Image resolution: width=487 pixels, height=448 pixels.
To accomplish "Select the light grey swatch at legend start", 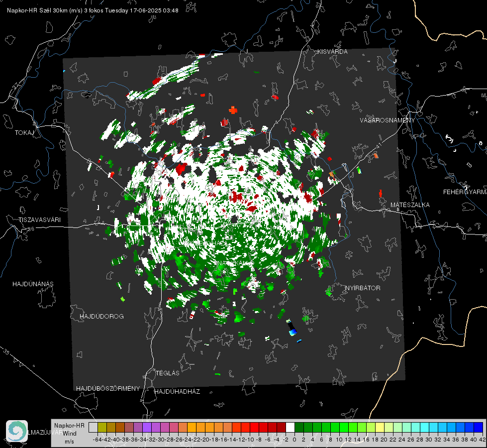I will tap(93, 427).
